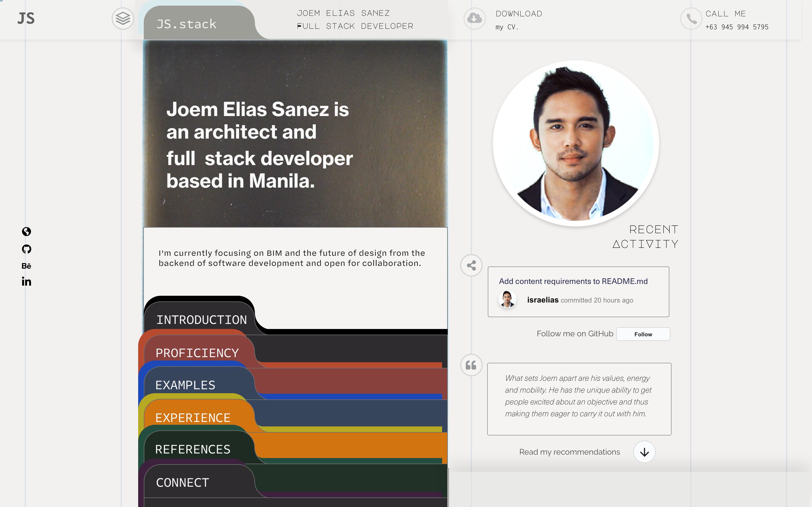The image size is (812, 507).
Task: Open the globe website icon in sidebar
Action: (x=27, y=231)
